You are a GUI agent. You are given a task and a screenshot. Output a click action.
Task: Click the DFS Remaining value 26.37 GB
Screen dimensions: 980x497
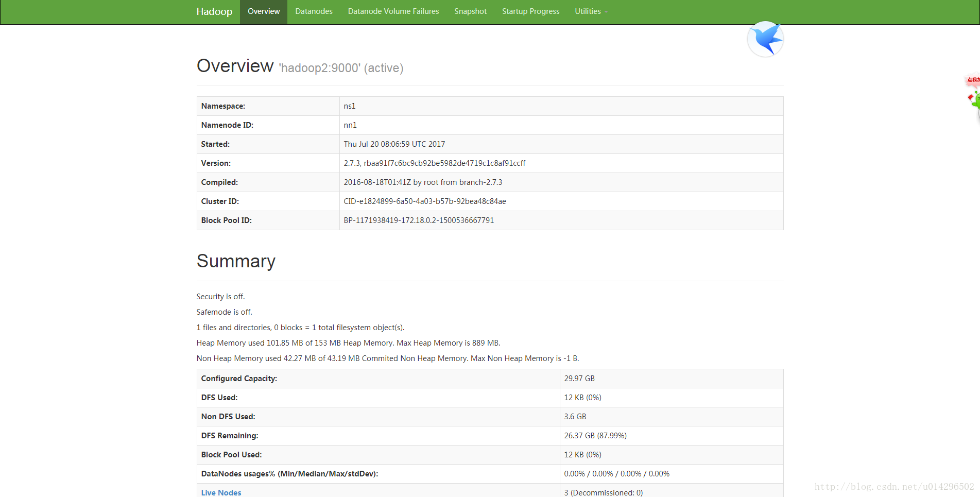(x=595, y=436)
